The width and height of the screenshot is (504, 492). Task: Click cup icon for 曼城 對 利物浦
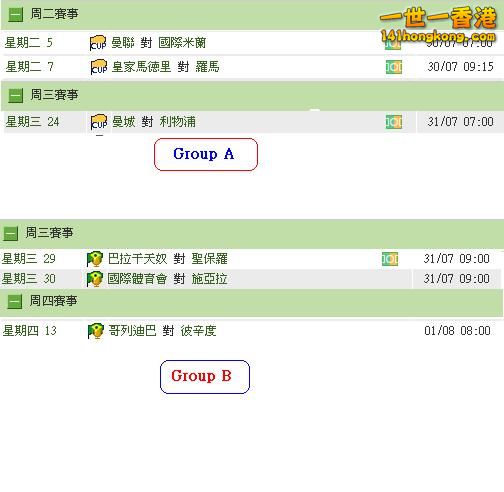click(99, 122)
